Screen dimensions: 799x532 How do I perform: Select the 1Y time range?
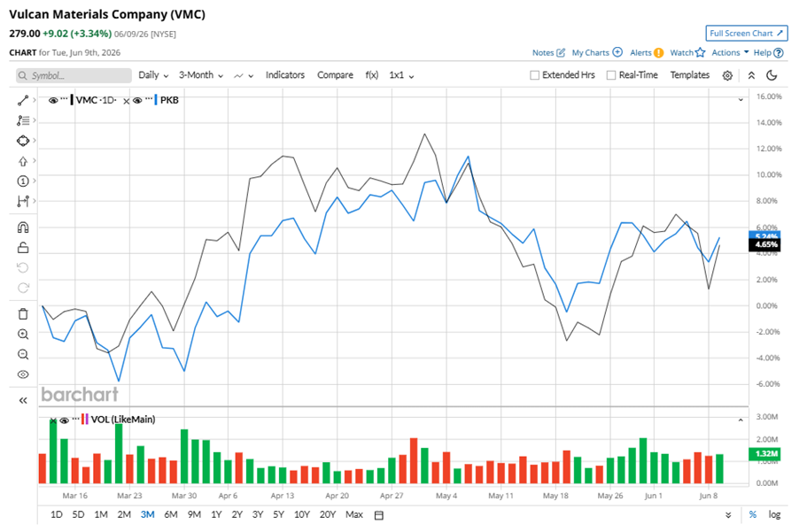pos(216,514)
